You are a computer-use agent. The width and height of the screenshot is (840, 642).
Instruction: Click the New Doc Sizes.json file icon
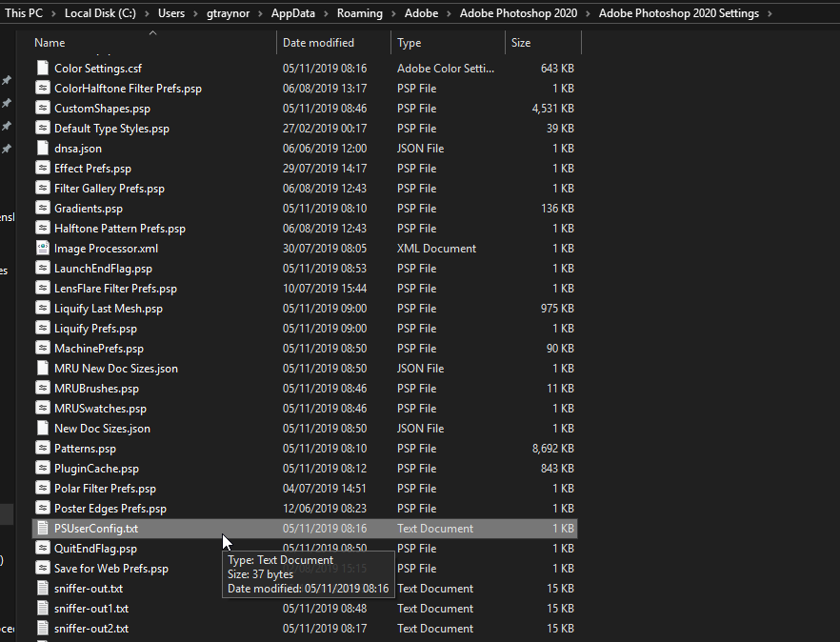pyautogui.click(x=42, y=429)
